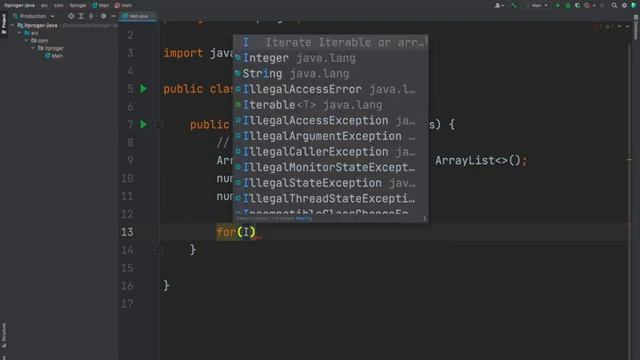Open Search Everywhere magnifier icon
The image size is (640, 360).
[614, 5]
